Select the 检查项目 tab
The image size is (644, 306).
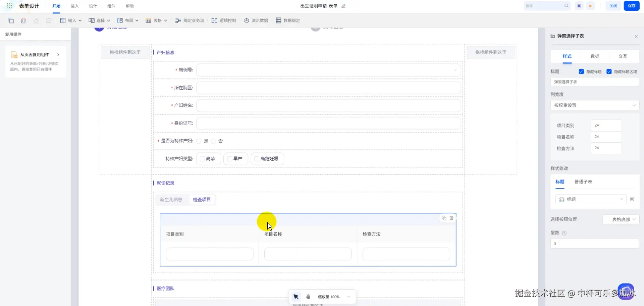click(202, 200)
